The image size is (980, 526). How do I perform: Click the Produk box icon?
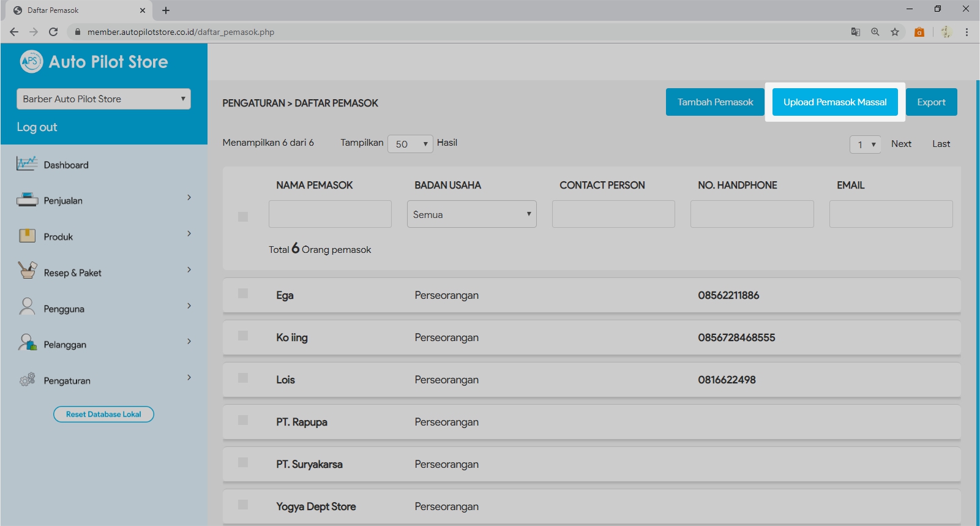coord(27,236)
